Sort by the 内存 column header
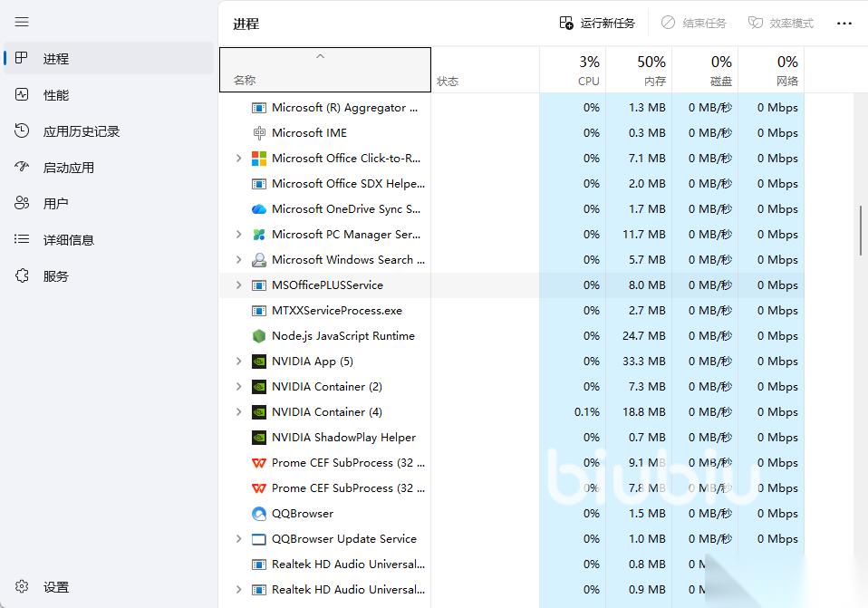Screen dimensions: 868x608 pos(639,70)
